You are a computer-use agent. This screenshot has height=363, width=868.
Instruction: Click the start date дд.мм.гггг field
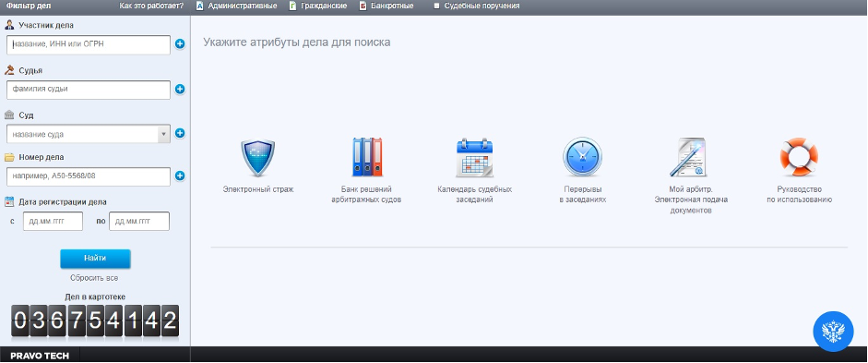pos(53,221)
